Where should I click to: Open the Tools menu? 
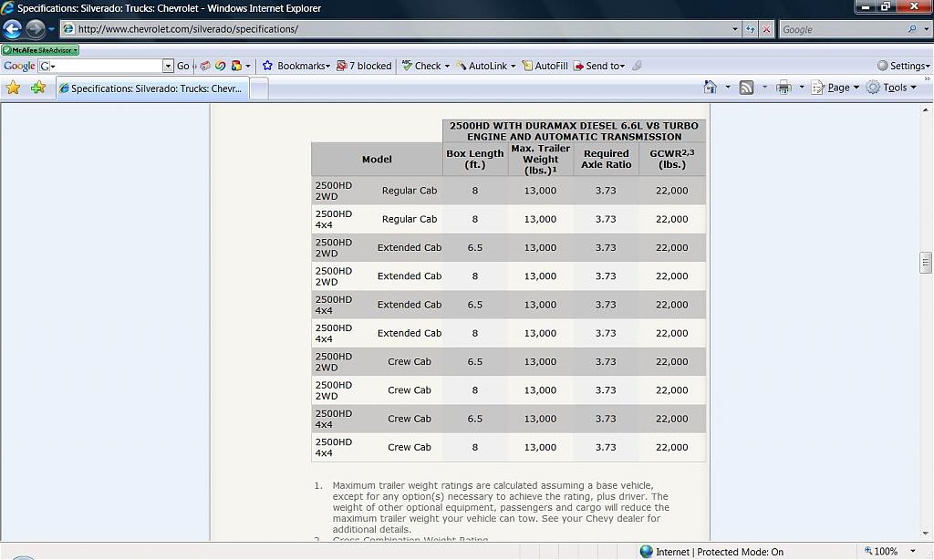tap(894, 88)
